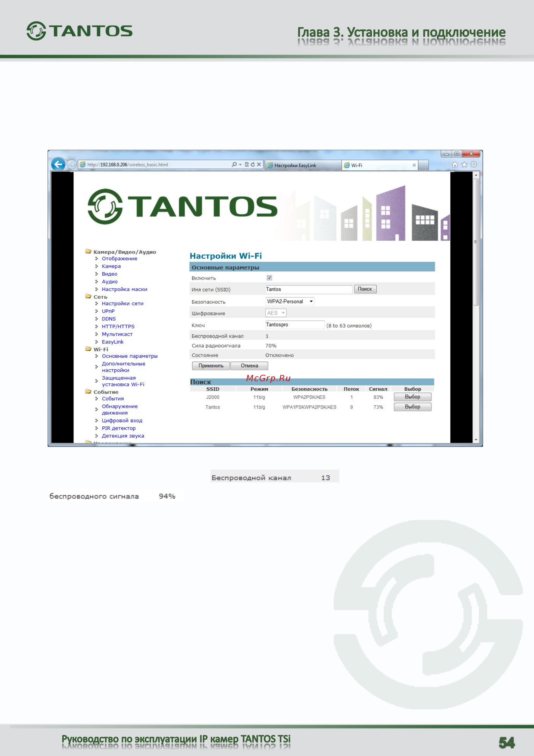Screen dimensions: 534x756
Task: Open the События link
Action: tap(113, 398)
